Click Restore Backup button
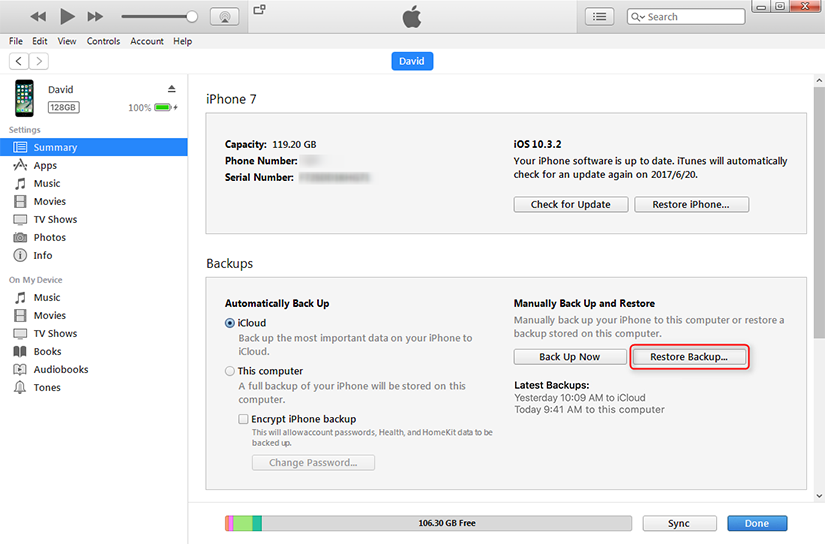 pos(689,357)
